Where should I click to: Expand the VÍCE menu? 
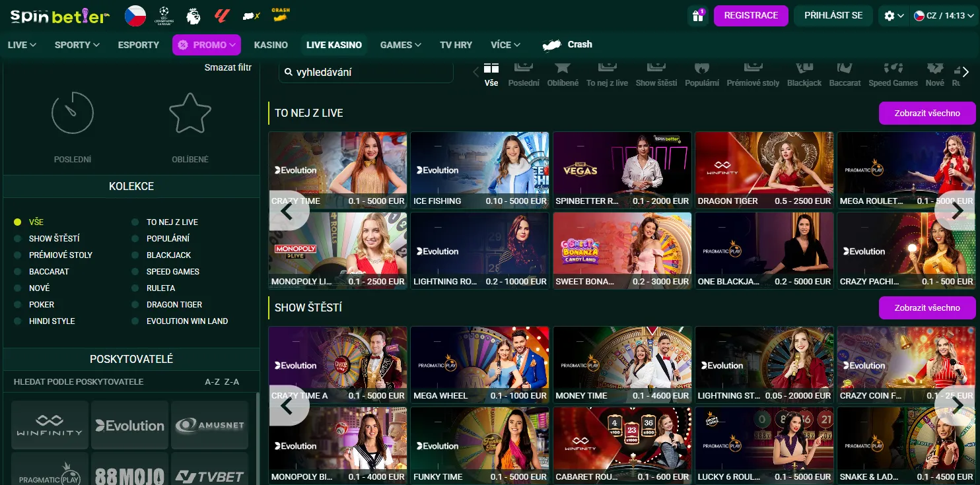point(506,45)
